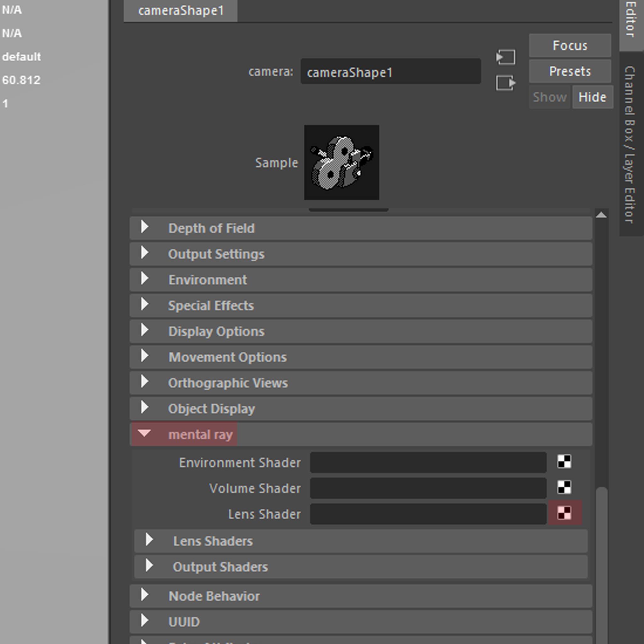Open Environment Shader map checker button
The width and height of the screenshot is (644, 644).
(x=564, y=462)
